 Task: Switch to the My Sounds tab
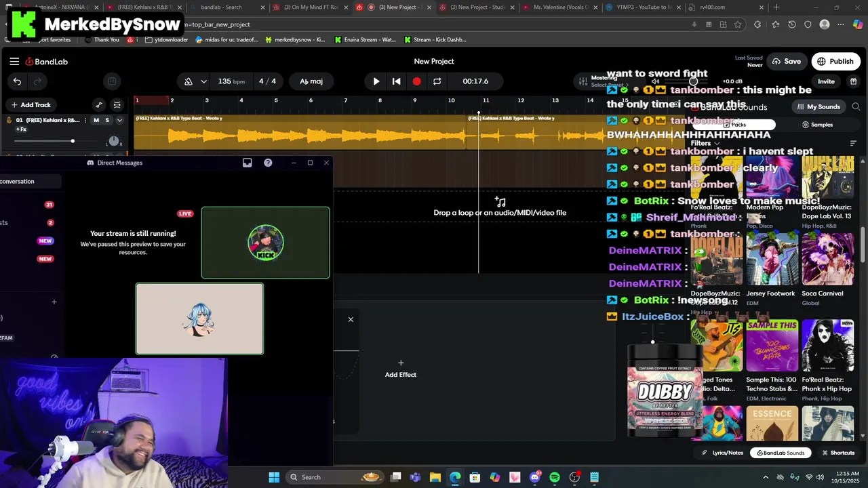818,107
